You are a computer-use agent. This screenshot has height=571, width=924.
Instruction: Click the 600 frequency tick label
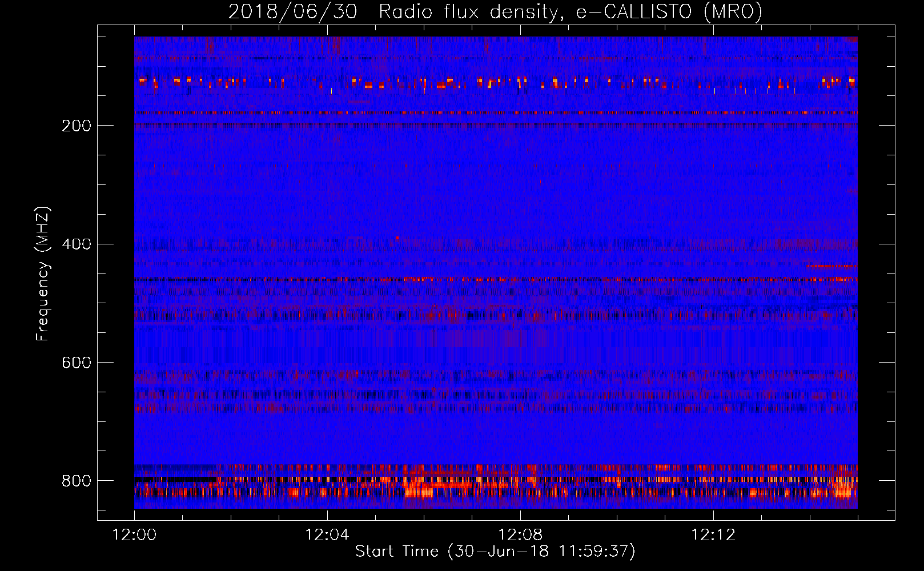pyautogui.click(x=77, y=363)
